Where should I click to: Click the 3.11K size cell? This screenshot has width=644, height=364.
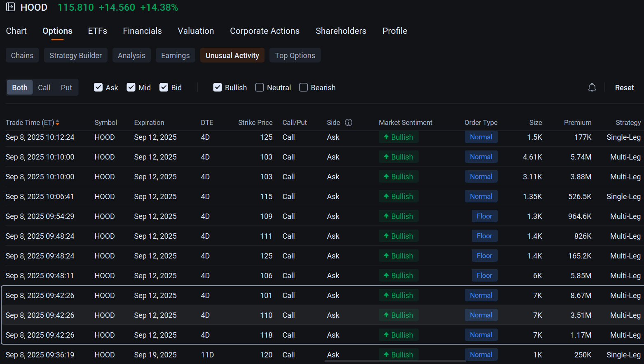532,177
